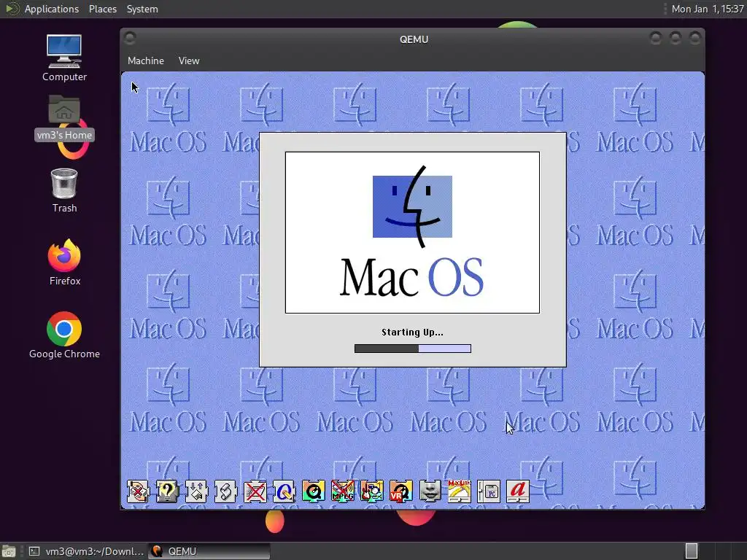Open the Applications menu in the top panel

click(x=52, y=9)
